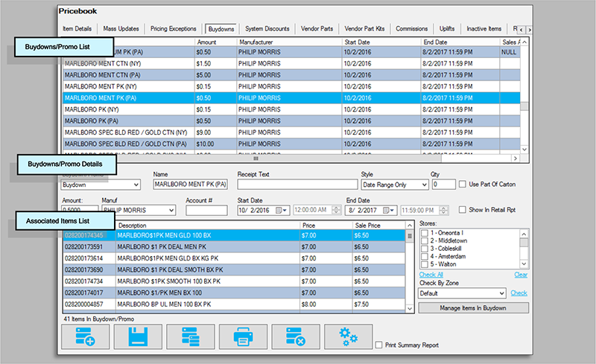Click the end time 11:59:00 PM spinner

tap(444, 210)
